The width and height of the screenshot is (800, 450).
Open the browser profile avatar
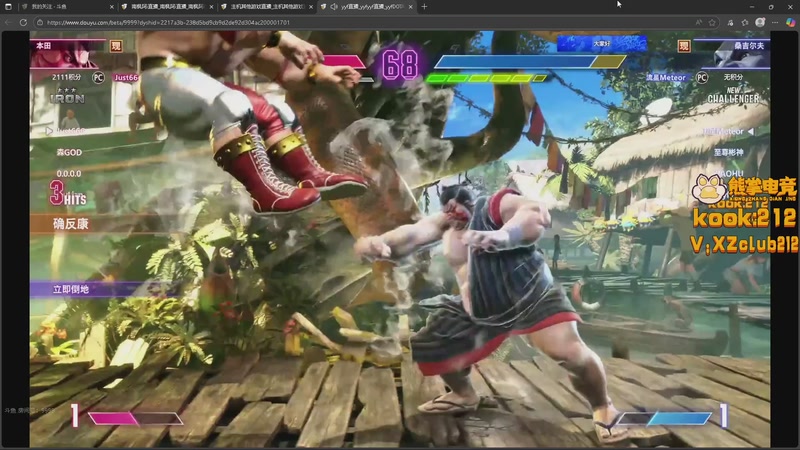(760, 22)
